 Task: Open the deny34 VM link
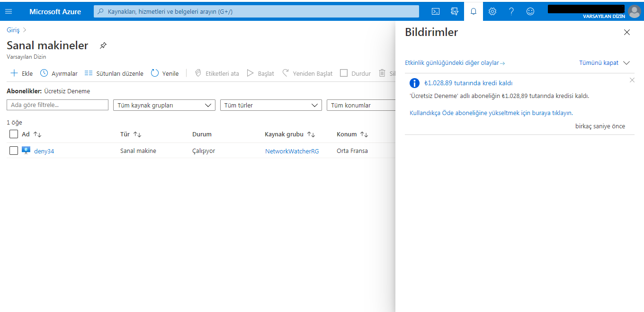[44, 151]
